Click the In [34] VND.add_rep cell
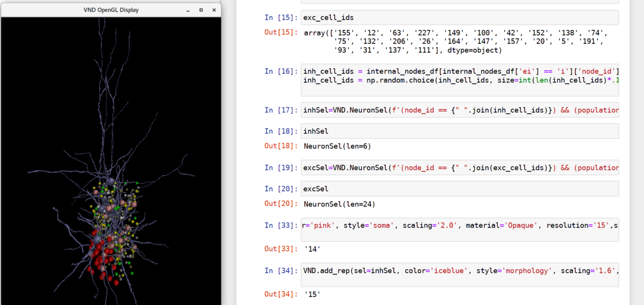 coord(460,275)
